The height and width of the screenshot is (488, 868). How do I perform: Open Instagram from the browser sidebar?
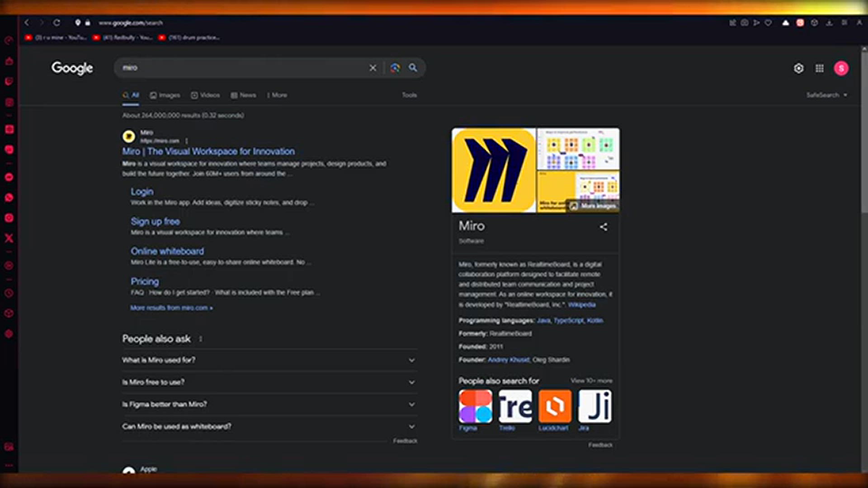pyautogui.click(x=9, y=218)
